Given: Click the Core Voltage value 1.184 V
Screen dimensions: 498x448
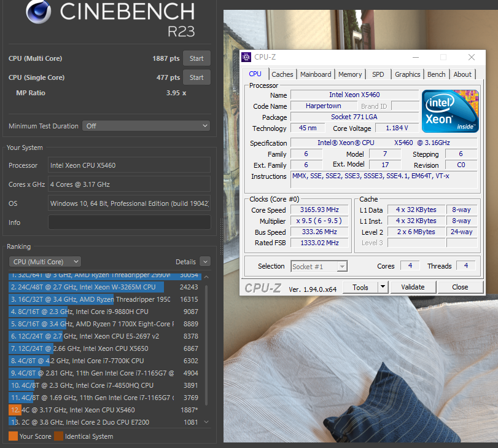Looking at the screenshot, I should click(397, 128).
